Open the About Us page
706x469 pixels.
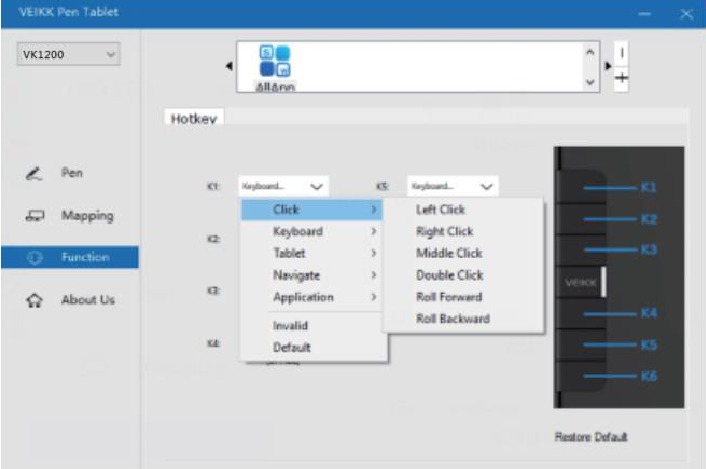pyautogui.click(x=70, y=300)
